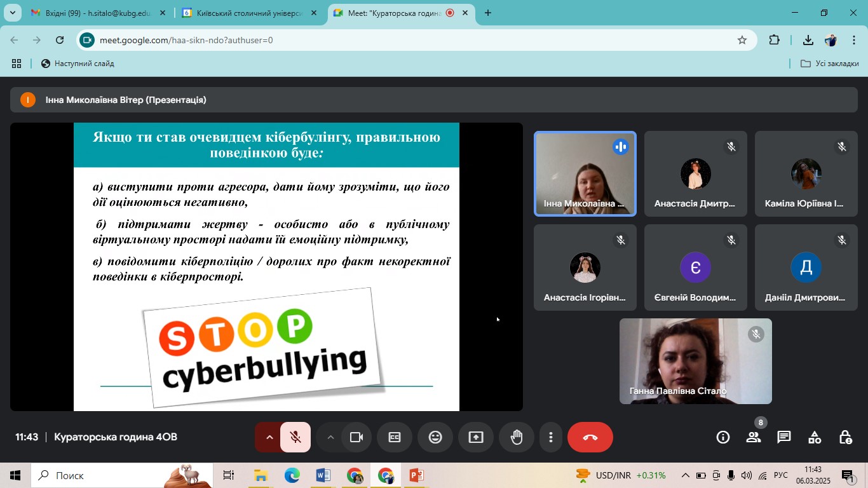
Task: Send a reaction with the emoji icon
Action: click(x=435, y=437)
